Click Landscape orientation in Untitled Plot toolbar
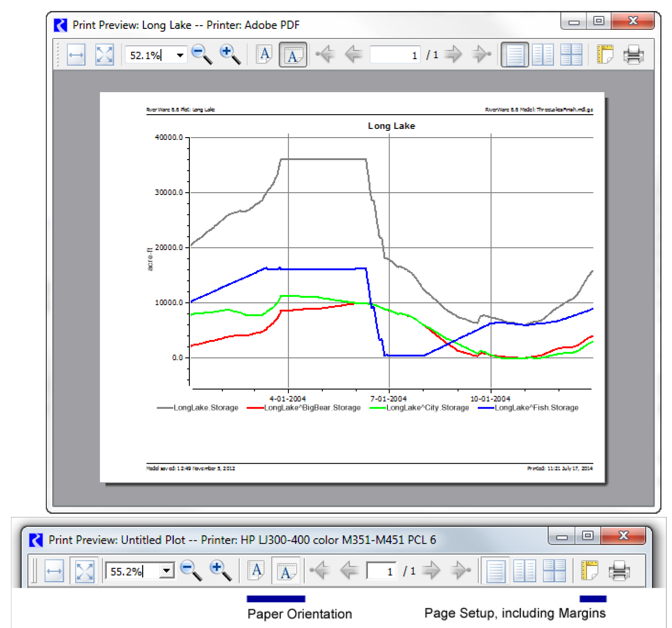This screenshot has width=672, height=628. pyautogui.click(x=286, y=571)
